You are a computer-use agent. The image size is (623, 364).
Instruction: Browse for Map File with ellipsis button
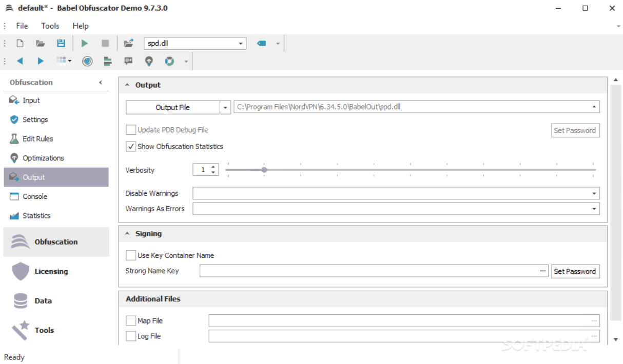tap(594, 321)
